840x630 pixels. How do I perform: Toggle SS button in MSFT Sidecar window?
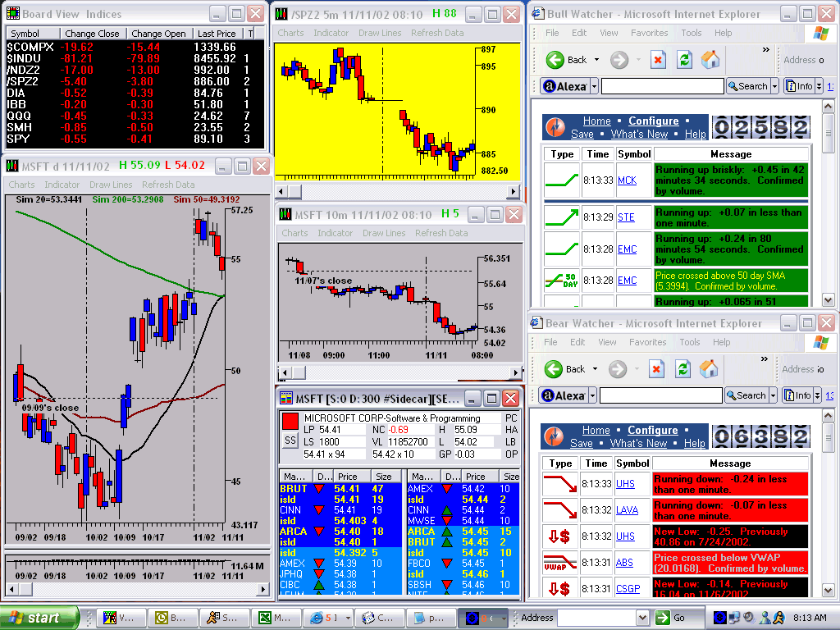point(290,441)
